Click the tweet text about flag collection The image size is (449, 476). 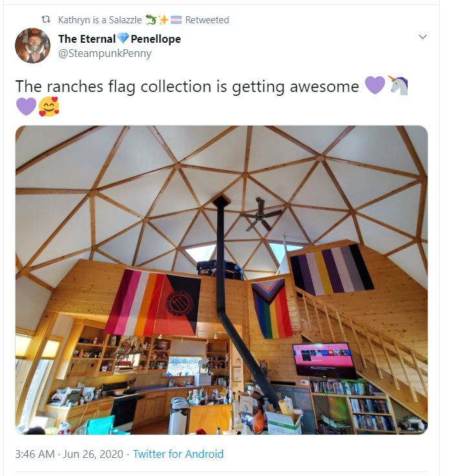(x=187, y=86)
